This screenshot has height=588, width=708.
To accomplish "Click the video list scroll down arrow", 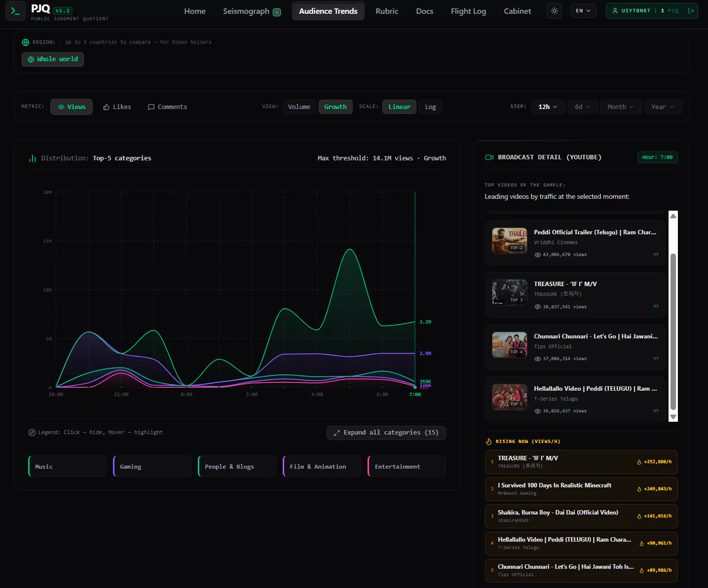I will pos(673,417).
